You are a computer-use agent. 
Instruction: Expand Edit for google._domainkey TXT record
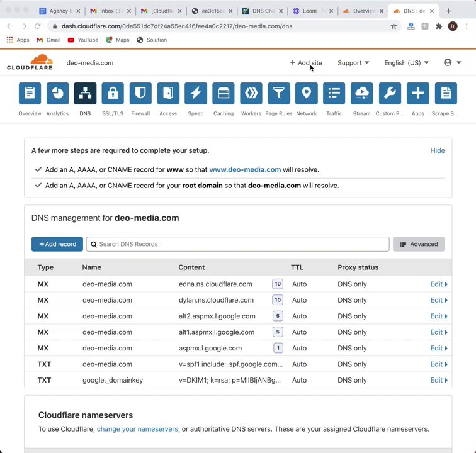point(439,380)
